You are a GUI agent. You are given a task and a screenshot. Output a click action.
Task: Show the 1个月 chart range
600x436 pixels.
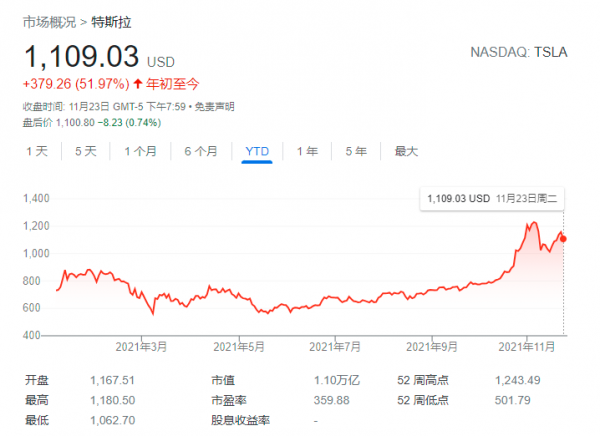141,151
